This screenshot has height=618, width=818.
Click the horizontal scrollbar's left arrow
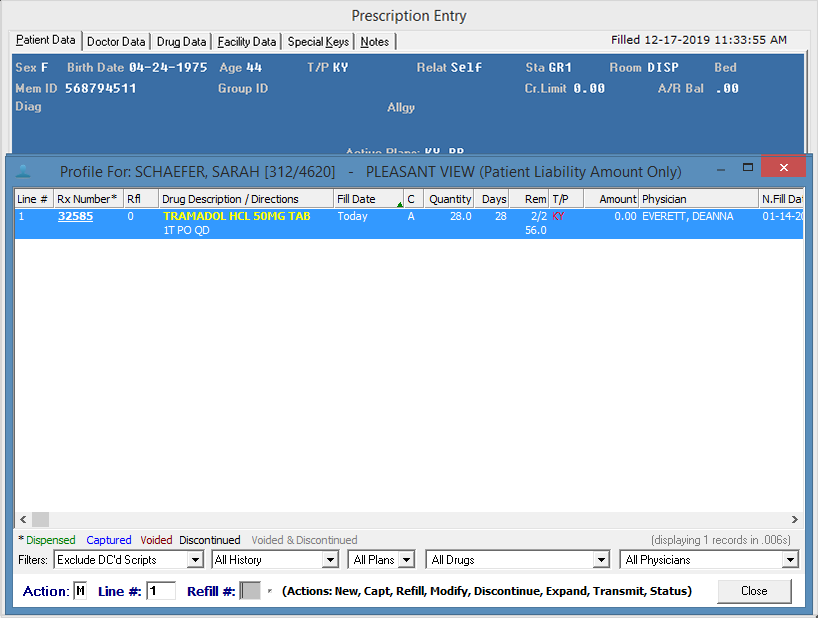tap(23, 520)
